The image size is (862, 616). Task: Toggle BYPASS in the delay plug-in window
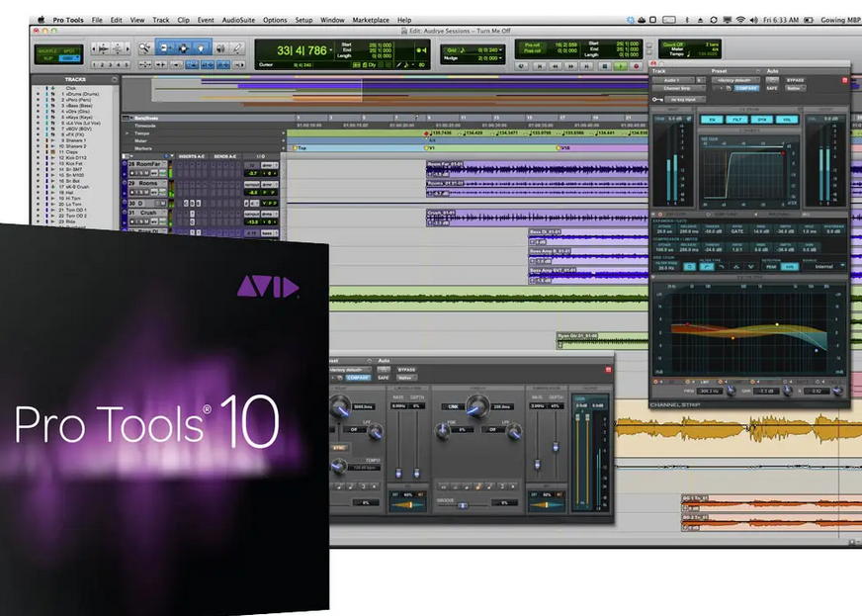407,370
